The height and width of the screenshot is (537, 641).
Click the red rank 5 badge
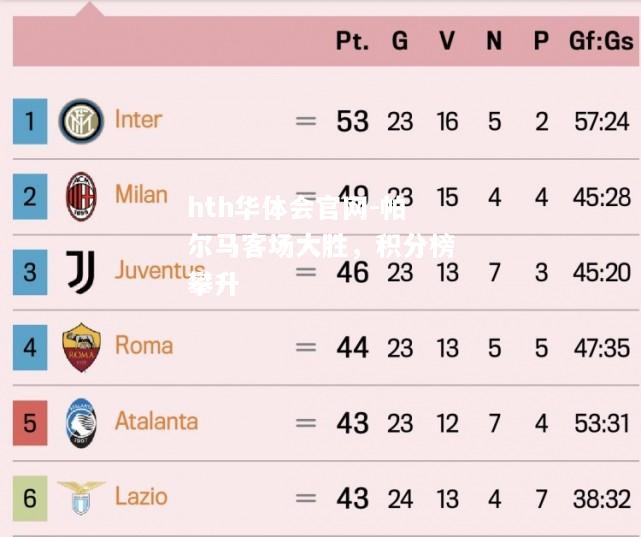[x=30, y=423]
